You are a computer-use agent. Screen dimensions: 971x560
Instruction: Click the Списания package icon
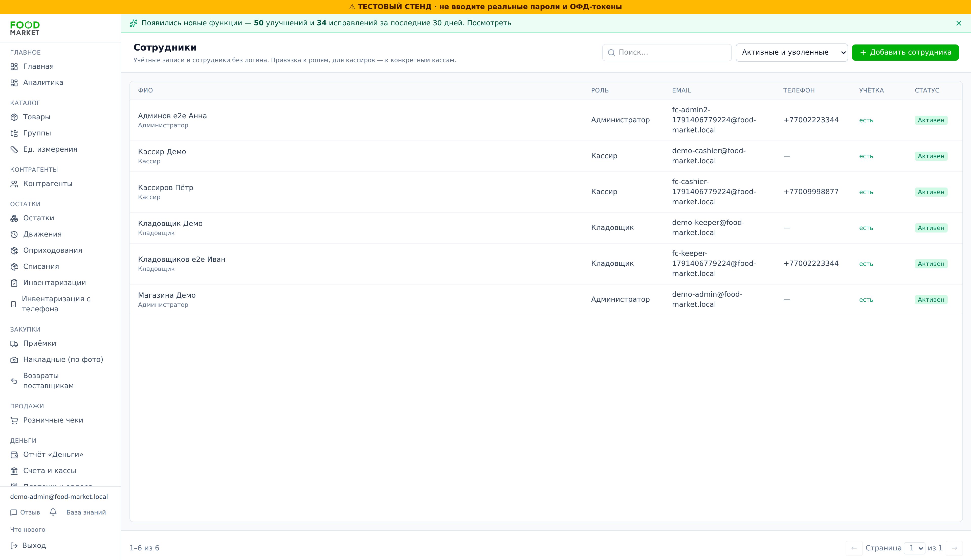[x=14, y=267]
